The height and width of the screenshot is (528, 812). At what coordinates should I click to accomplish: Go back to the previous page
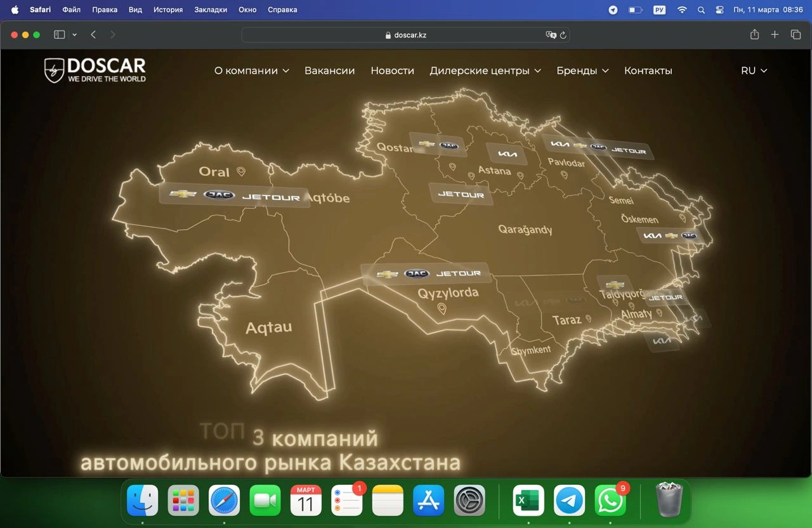tap(93, 35)
